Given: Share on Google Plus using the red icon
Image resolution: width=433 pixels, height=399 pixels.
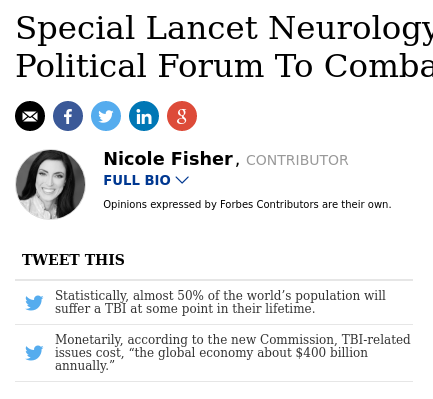Looking at the screenshot, I should pyautogui.click(x=182, y=116).
